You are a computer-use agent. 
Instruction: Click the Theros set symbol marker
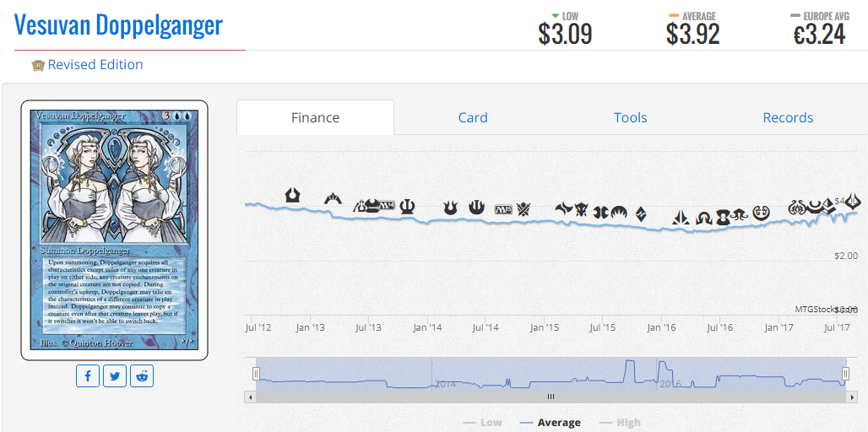pos(408,207)
